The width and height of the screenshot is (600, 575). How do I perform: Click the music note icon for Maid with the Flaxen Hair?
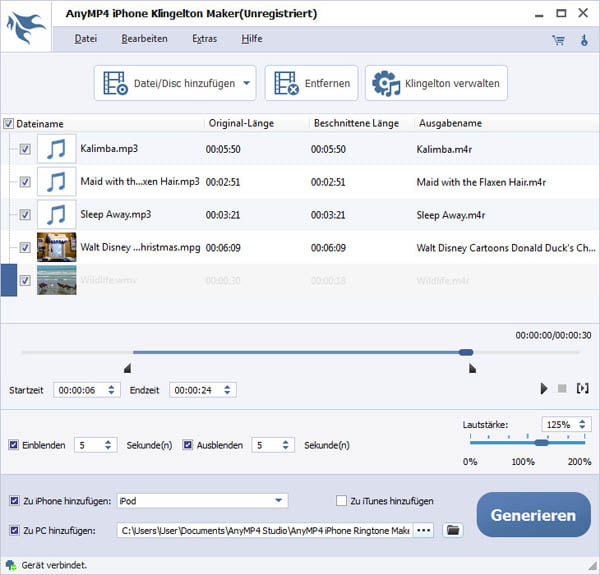click(x=56, y=181)
